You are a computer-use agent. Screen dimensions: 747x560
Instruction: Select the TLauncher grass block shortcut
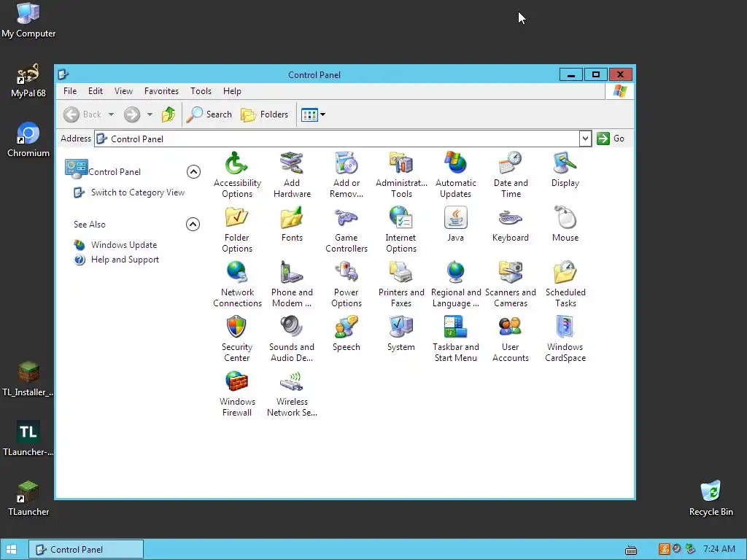coord(28,499)
